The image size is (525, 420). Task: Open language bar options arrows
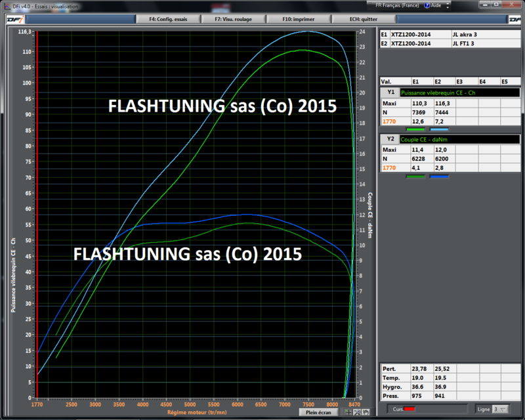click(x=448, y=6)
